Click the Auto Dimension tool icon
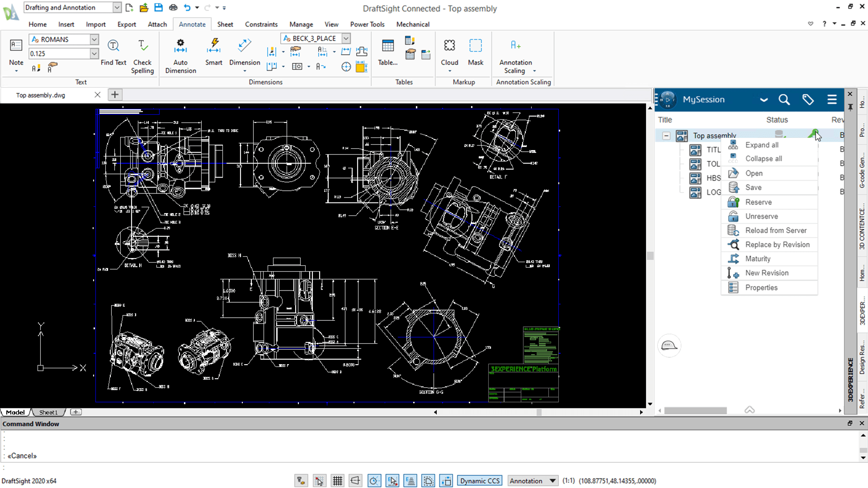The height and width of the screenshot is (488, 868). (180, 46)
